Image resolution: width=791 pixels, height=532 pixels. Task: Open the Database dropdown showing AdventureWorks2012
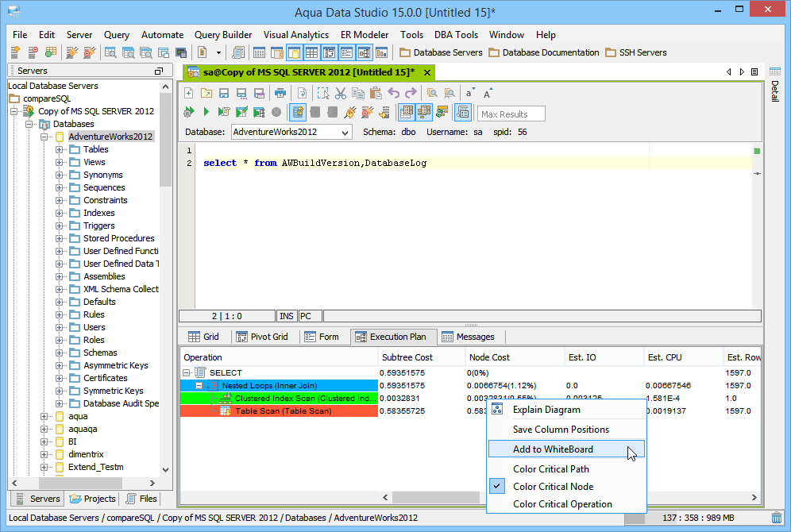click(x=345, y=133)
